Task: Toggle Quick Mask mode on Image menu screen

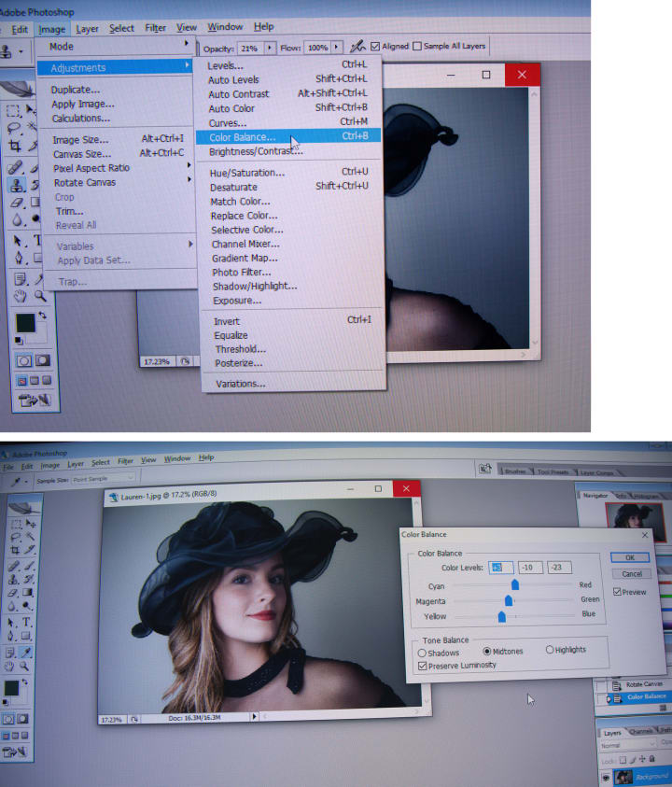Action: click(x=43, y=360)
